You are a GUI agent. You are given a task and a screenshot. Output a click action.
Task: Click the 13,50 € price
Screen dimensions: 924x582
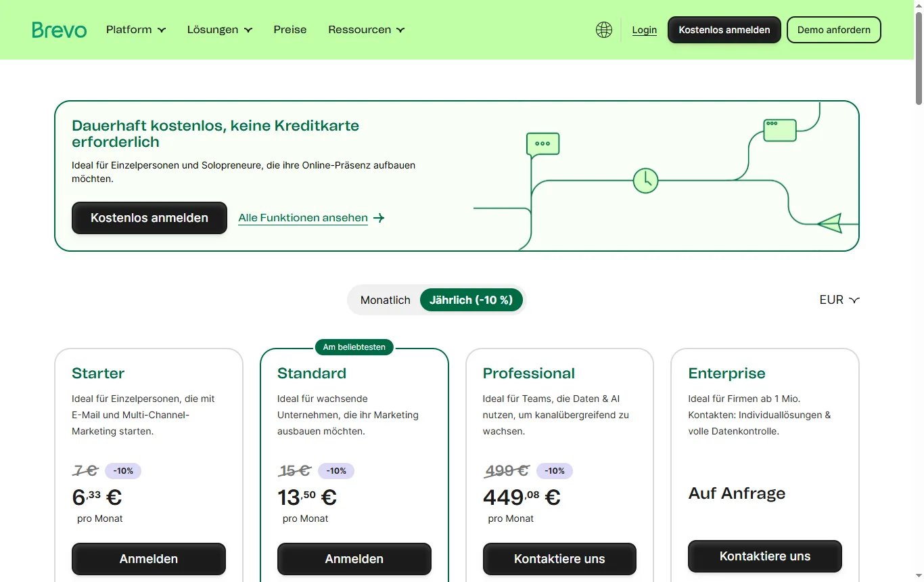307,497
